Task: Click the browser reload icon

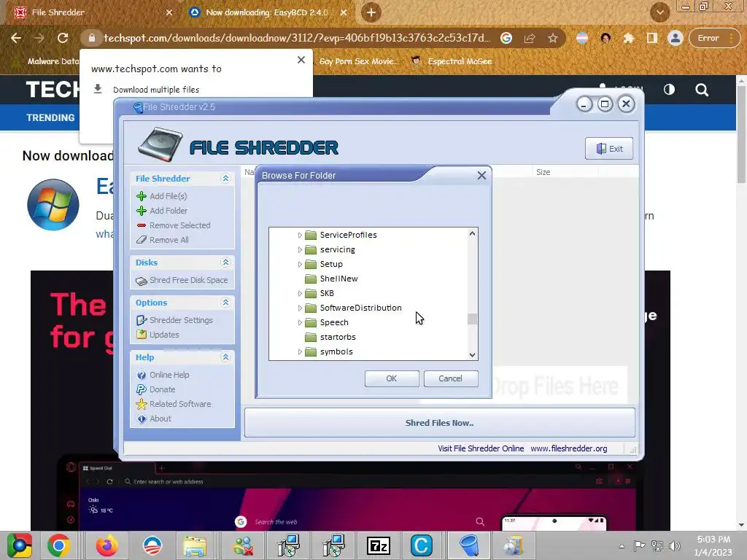Action: pyautogui.click(x=63, y=38)
